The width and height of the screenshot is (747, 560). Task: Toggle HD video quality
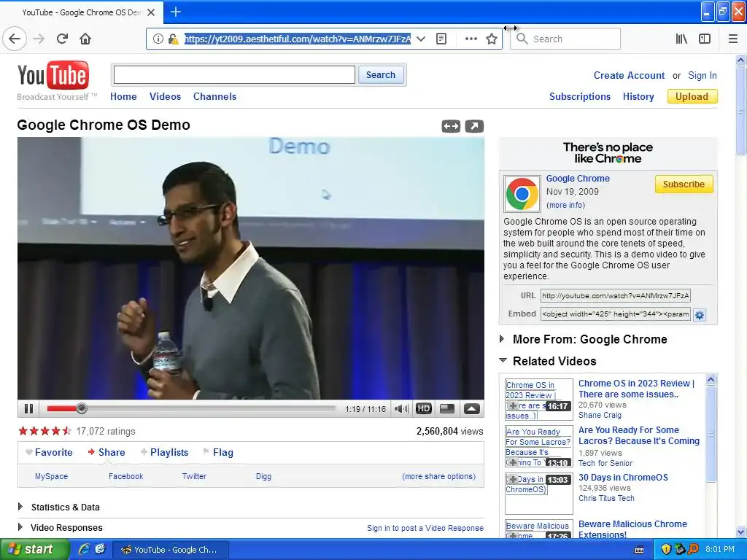pyautogui.click(x=424, y=408)
